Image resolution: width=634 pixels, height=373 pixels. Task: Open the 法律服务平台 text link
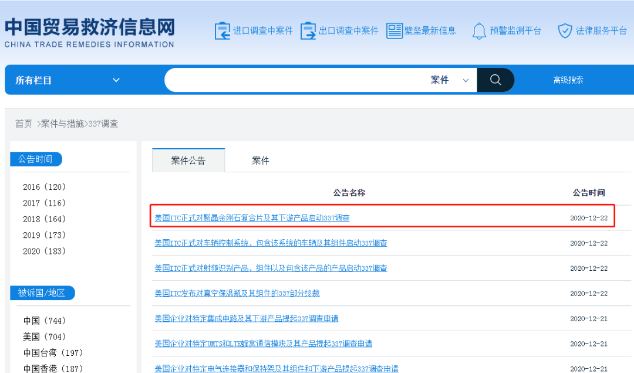601,31
